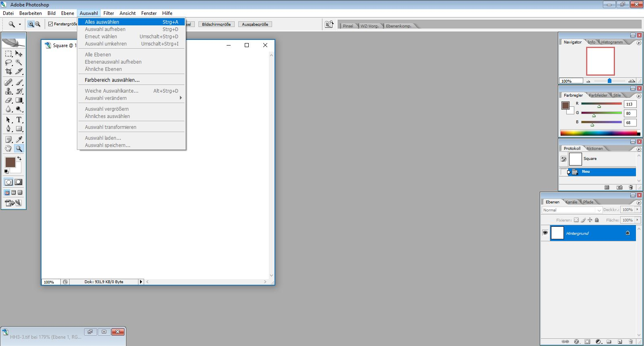Select the Gradient tool

click(19, 100)
